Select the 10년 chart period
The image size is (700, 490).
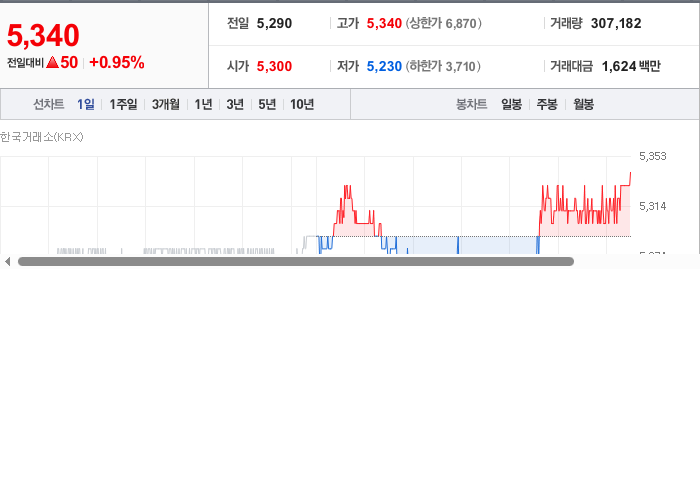click(302, 104)
